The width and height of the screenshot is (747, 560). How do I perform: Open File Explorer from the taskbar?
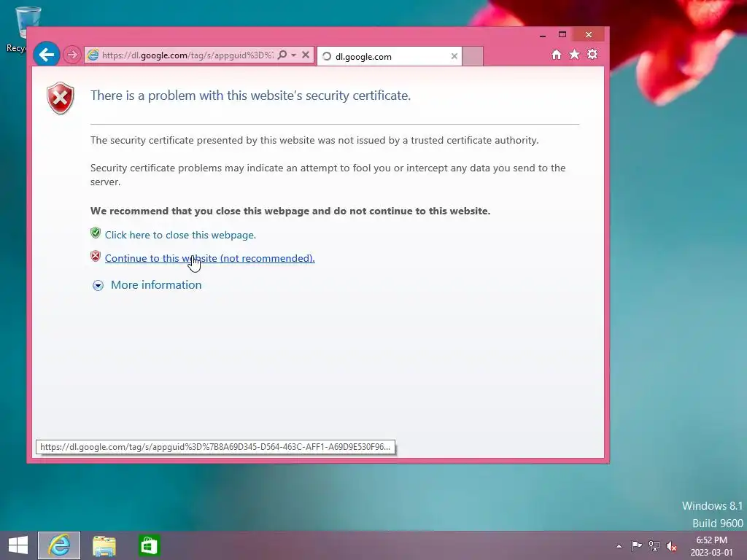(x=104, y=545)
